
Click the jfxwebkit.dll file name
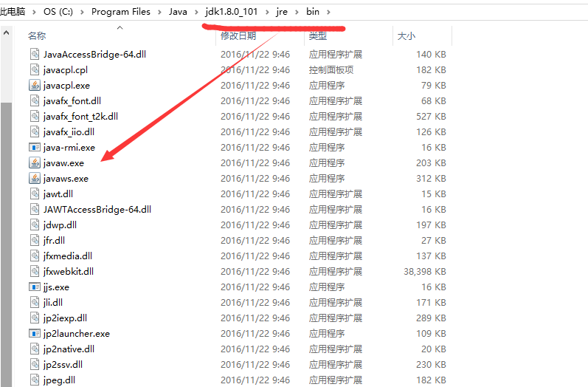69,271
